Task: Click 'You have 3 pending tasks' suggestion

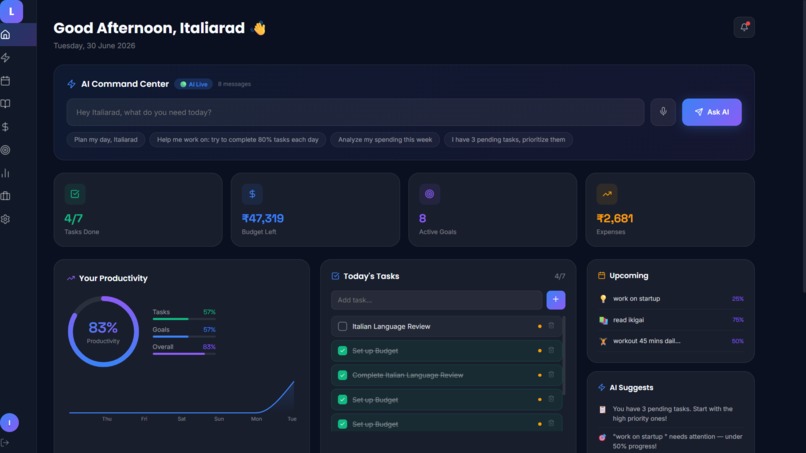Action: 671,414
